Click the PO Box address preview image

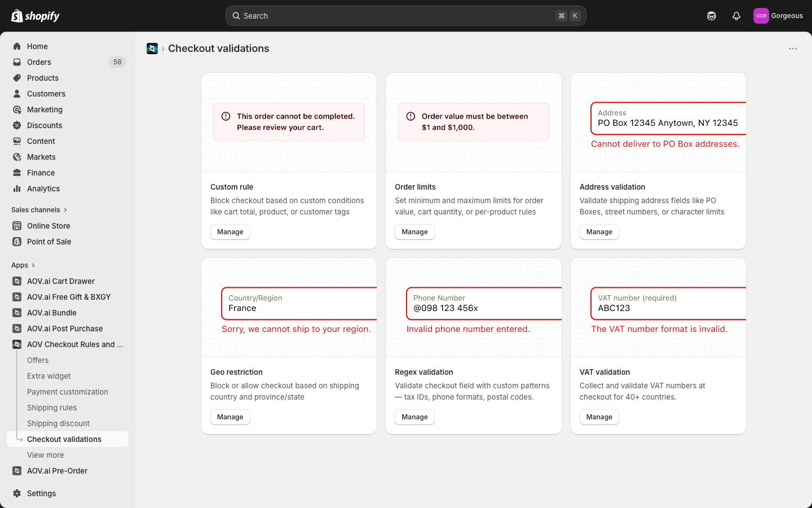(x=658, y=122)
